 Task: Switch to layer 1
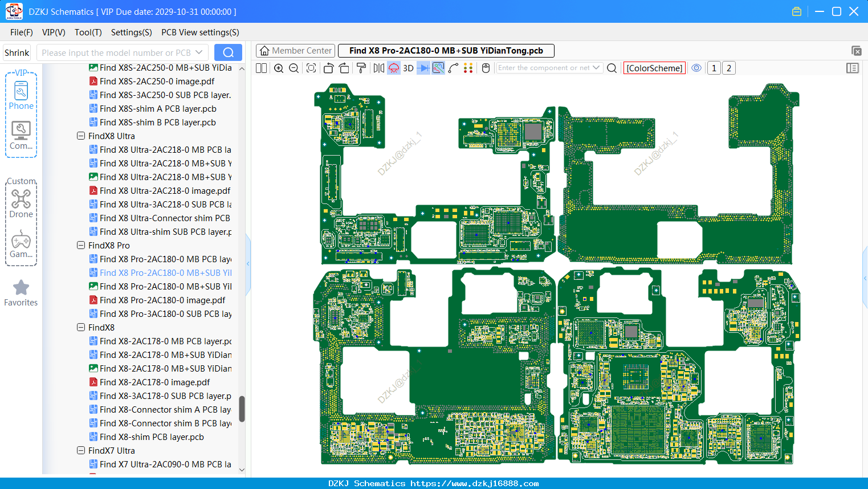click(714, 68)
